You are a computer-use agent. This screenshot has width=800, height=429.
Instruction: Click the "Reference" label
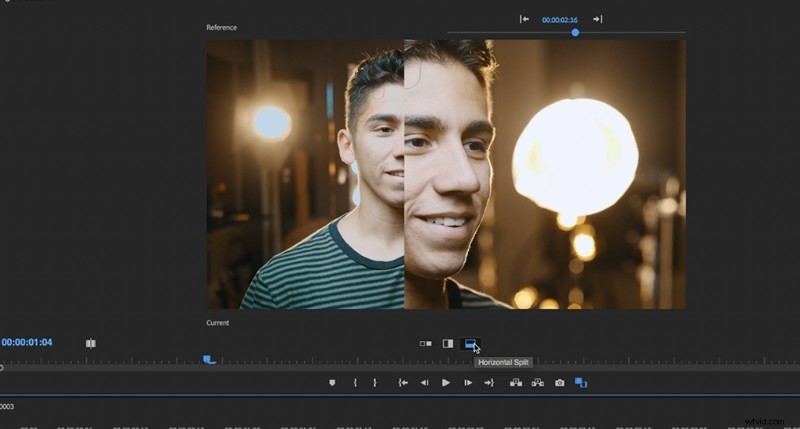[221, 28]
